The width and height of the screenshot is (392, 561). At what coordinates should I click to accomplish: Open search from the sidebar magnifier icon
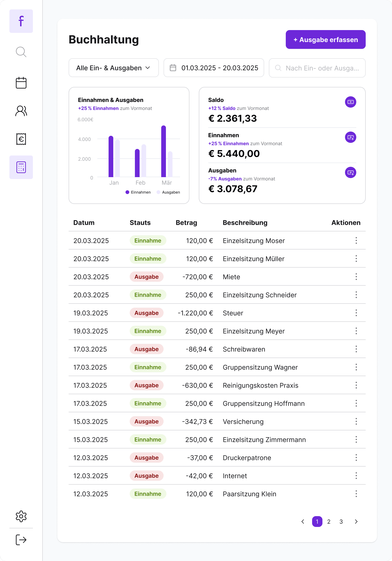[x=21, y=52]
